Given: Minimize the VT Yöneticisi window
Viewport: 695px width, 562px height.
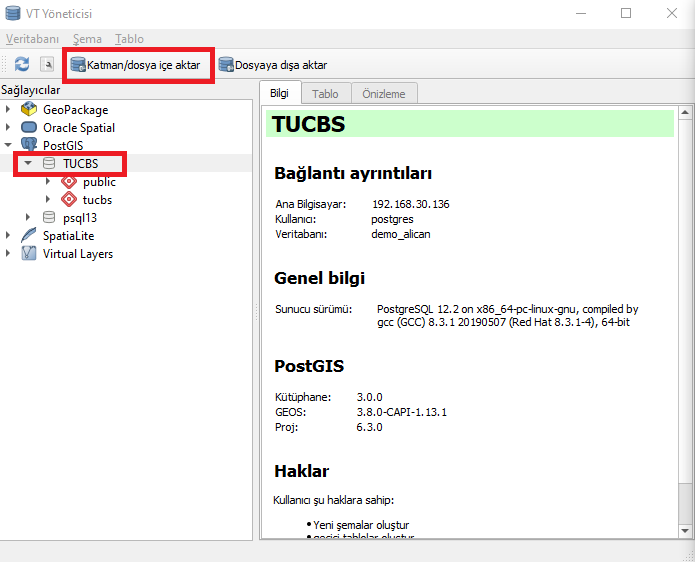Looking at the screenshot, I should 581,13.
